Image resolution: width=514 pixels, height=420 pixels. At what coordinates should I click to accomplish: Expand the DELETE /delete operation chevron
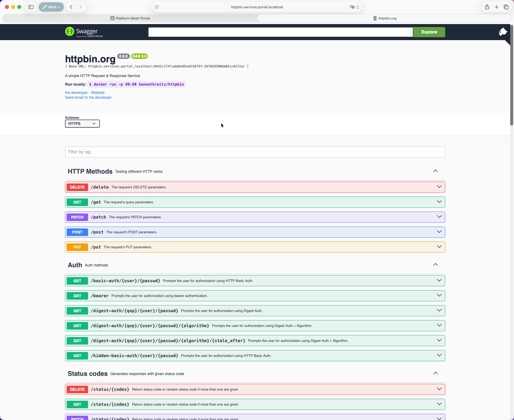coord(439,187)
